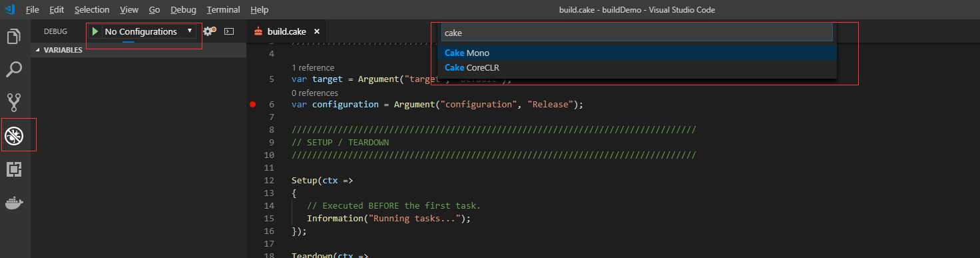Toggle breakpoint on line 6
The image size is (980, 258).
[253, 105]
